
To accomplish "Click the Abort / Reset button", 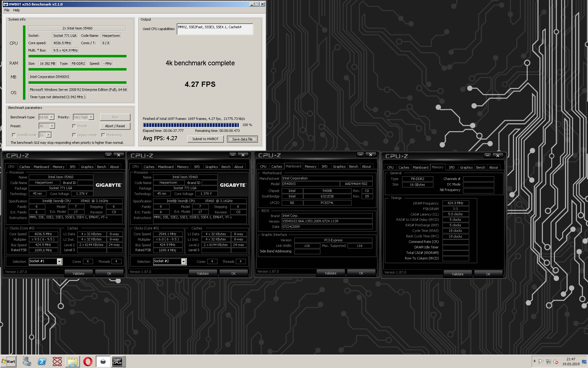I will (115, 126).
